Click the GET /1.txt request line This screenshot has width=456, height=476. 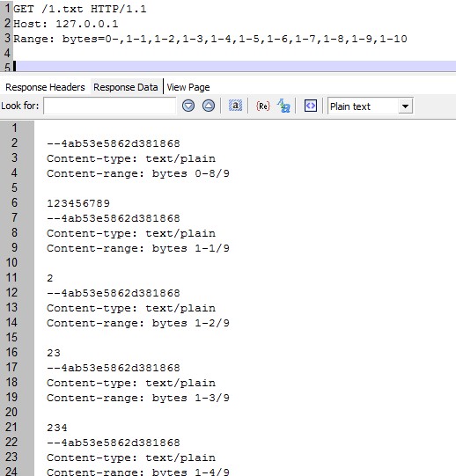click(80, 9)
